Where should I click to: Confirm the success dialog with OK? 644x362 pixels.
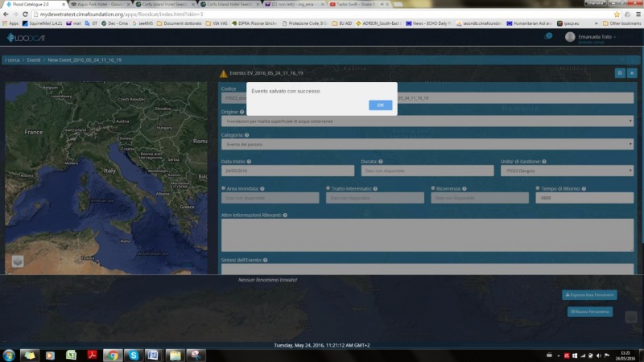[x=380, y=105]
